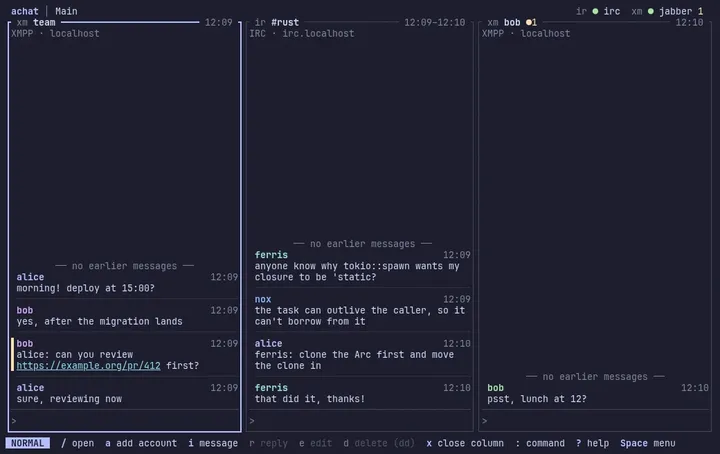
Task: Select the Main workspace tab
Action: click(66, 11)
